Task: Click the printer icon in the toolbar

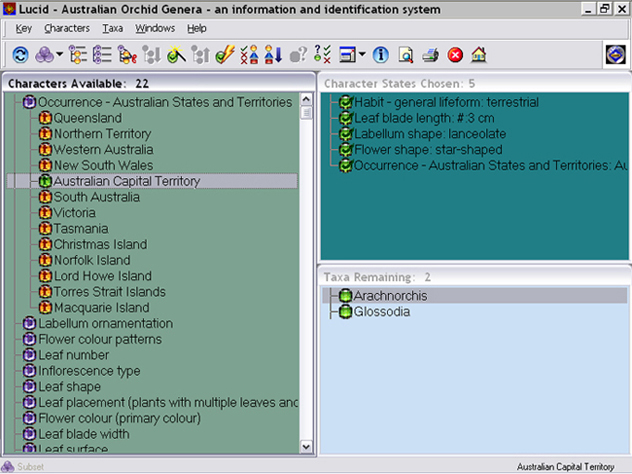Action: click(430, 55)
